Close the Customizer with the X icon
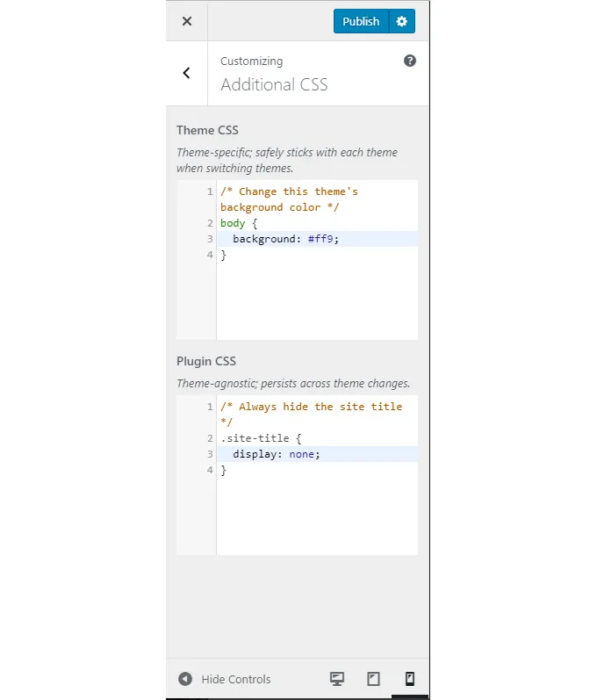Image resolution: width=597 pixels, height=700 pixels. (x=186, y=21)
